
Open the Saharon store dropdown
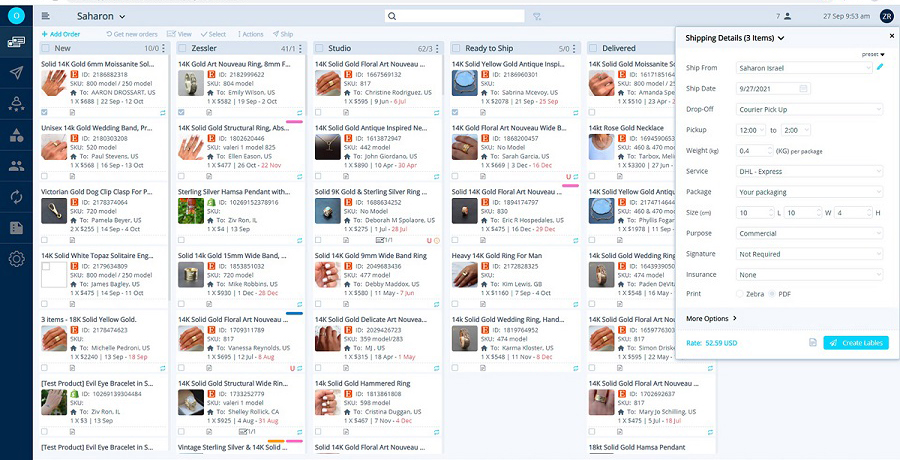tap(101, 17)
